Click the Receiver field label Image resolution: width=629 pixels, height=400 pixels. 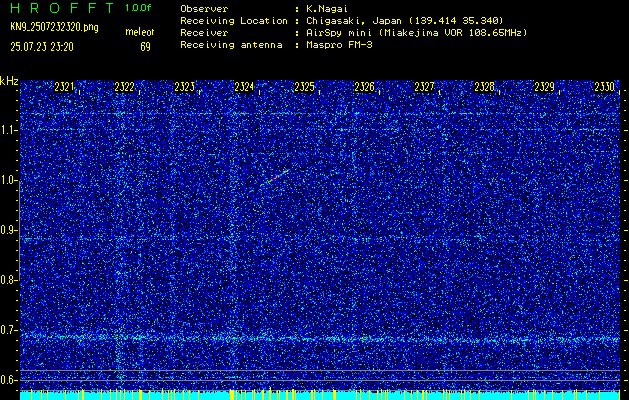click(204, 33)
